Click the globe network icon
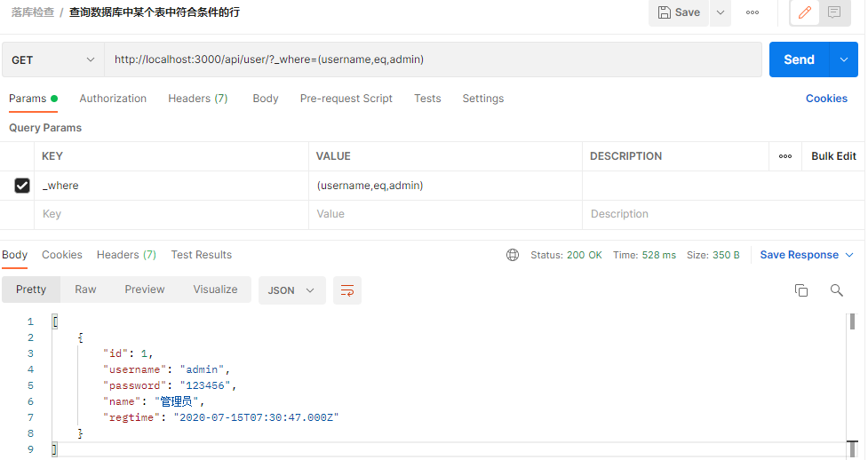 (513, 255)
